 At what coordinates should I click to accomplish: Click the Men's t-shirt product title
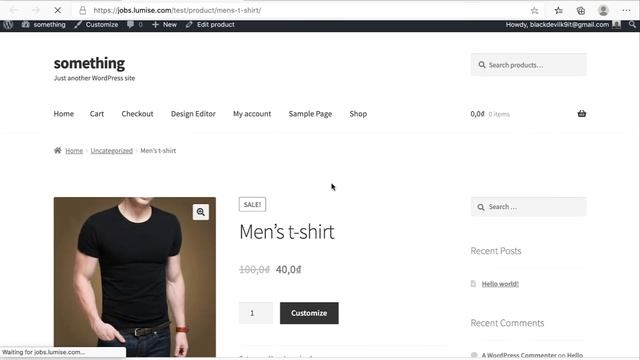(x=287, y=232)
